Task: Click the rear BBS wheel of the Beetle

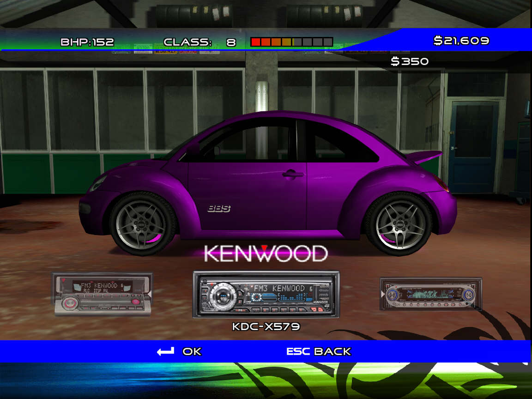Action: click(400, 224)
